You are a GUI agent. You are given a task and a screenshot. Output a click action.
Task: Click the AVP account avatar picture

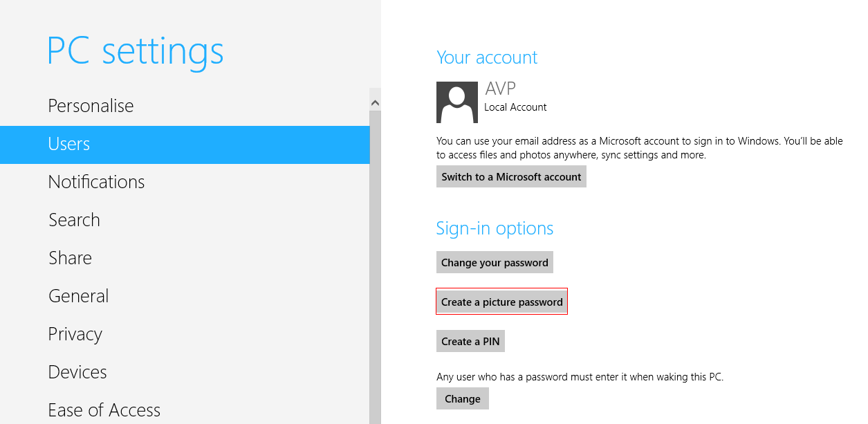[x=457, y=102]
